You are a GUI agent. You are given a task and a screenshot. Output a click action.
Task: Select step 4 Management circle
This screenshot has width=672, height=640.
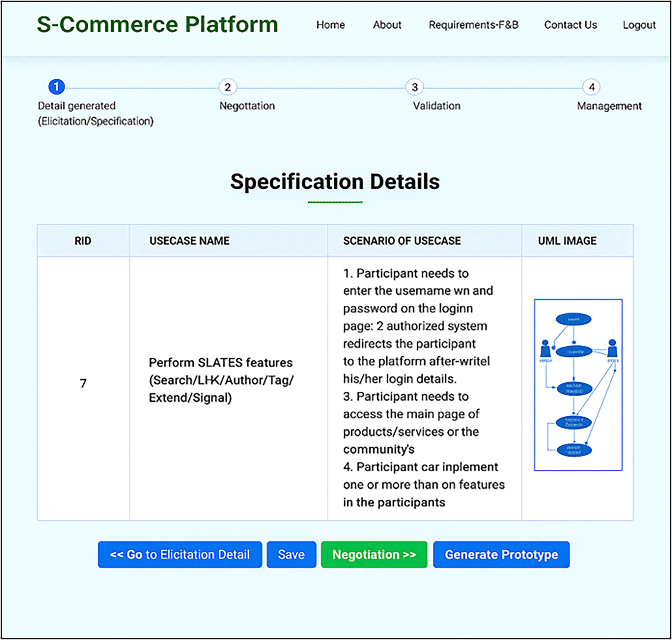[x=591, y=87]
